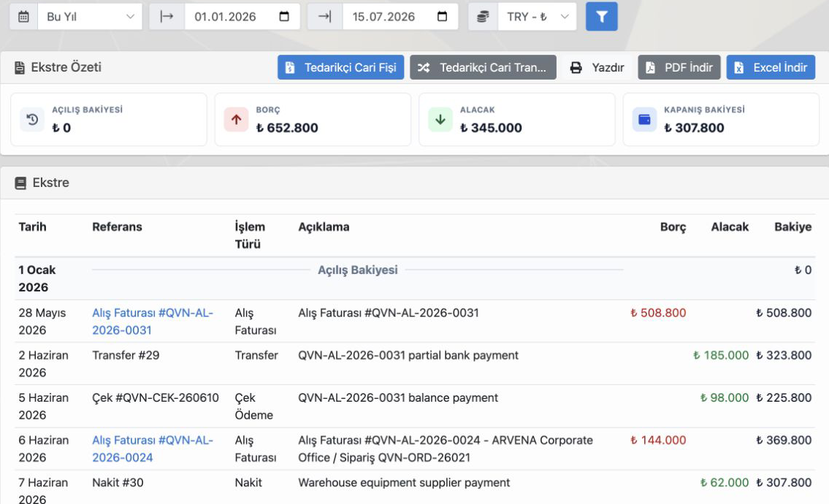This screenshot has width=829, height=504.
Task: Click the ₺ 323.800 balance value
Action: point(784,356)
